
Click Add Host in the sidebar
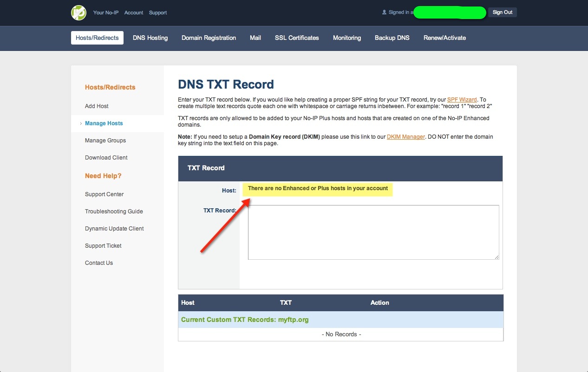(97, 106)
